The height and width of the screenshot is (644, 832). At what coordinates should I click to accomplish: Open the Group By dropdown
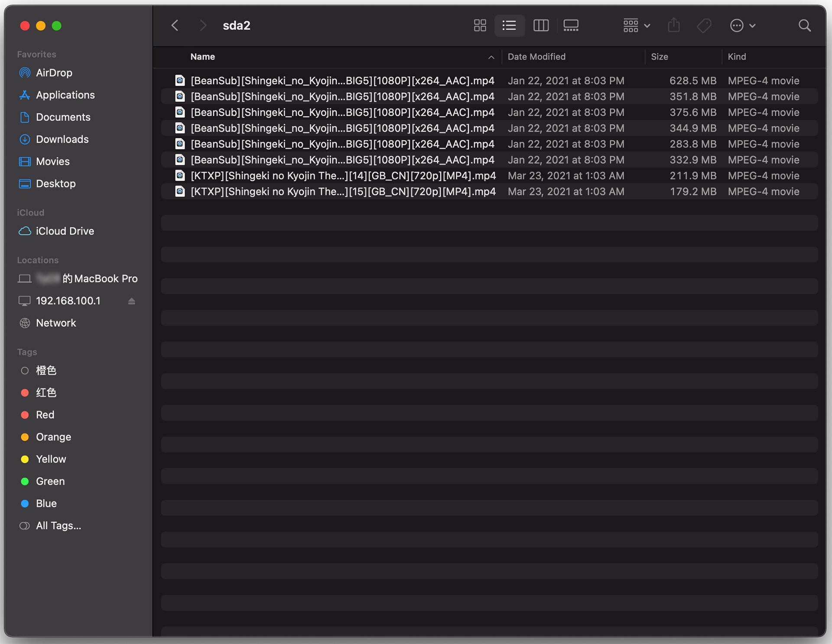pos(636,26)
